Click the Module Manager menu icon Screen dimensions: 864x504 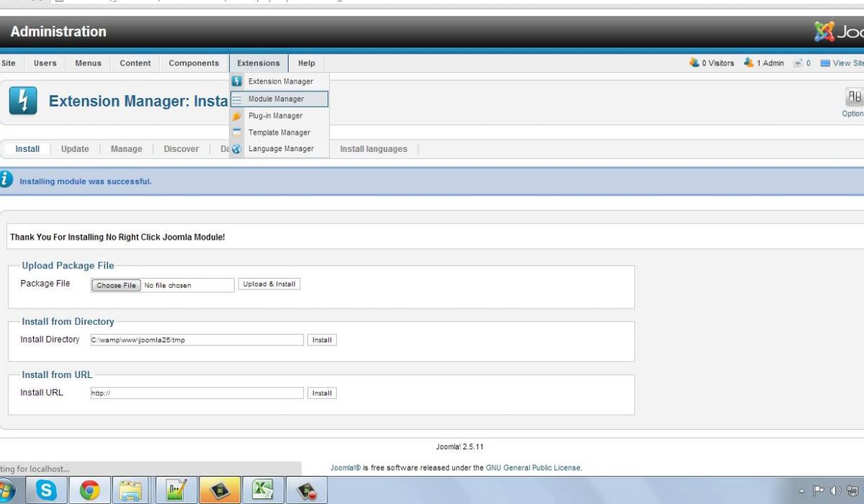click(236, 99)
